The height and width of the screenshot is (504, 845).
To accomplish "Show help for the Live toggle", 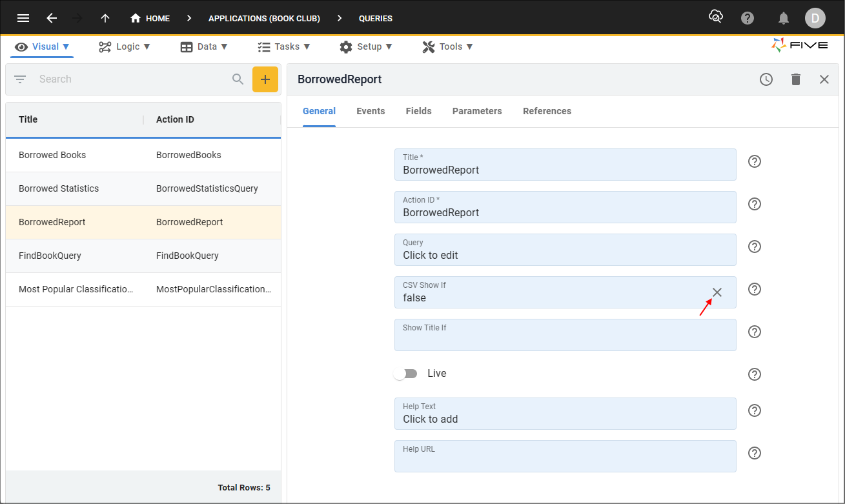I will pos(755,374).
